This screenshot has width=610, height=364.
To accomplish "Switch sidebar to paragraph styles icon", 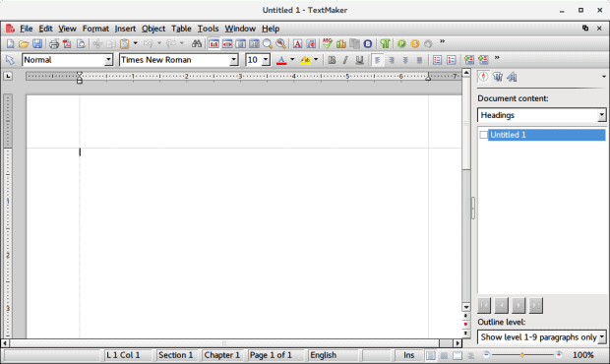I will [498, 77].
